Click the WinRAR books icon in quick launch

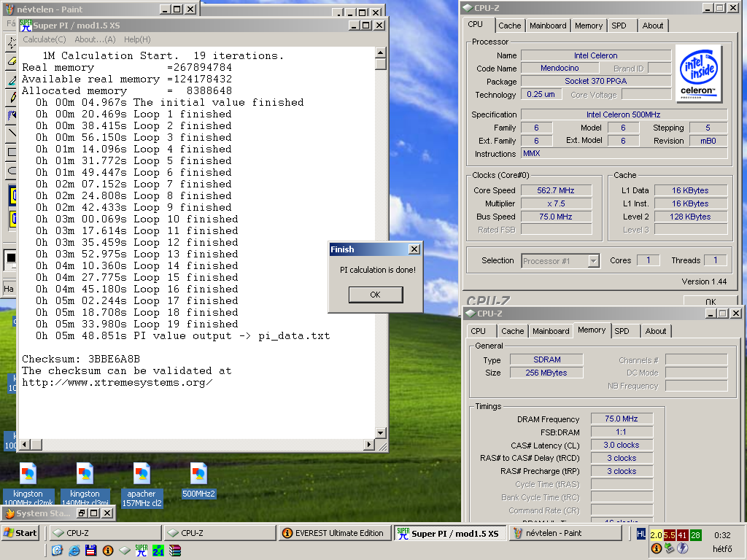coord(175,551)
